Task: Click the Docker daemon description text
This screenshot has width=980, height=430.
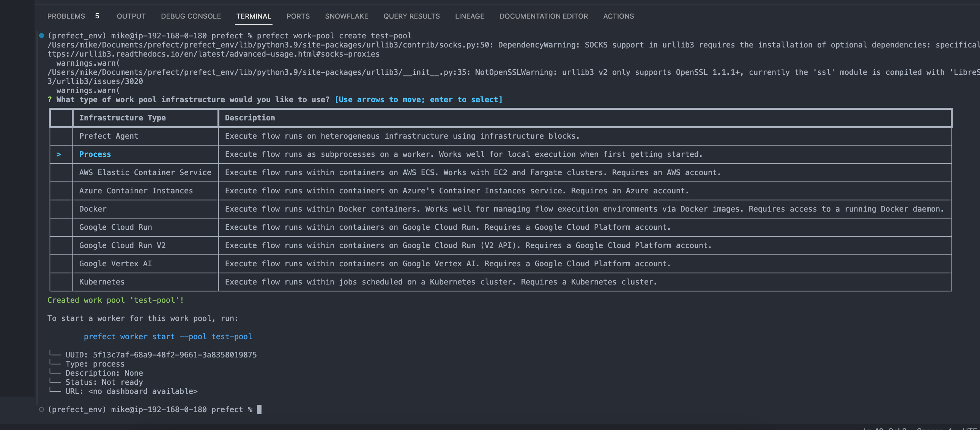Action: click(585, 209)
